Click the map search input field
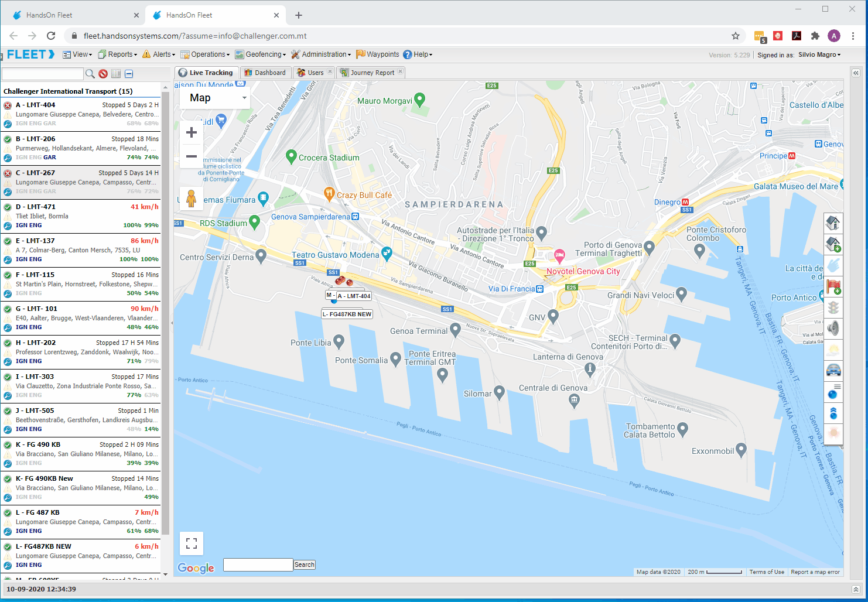The width and height of the screenshot is (868, 602). coord(258,565)
